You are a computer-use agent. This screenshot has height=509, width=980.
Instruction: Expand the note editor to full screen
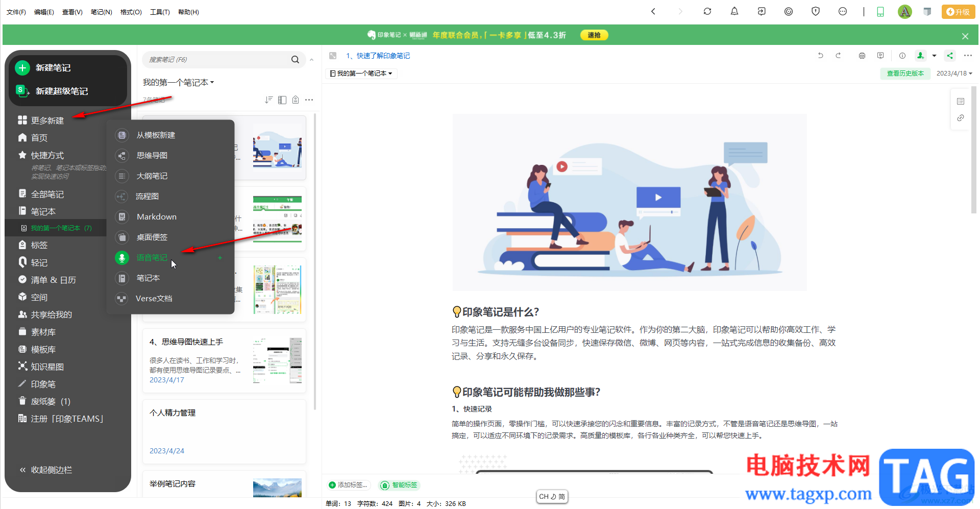[333, 56]
